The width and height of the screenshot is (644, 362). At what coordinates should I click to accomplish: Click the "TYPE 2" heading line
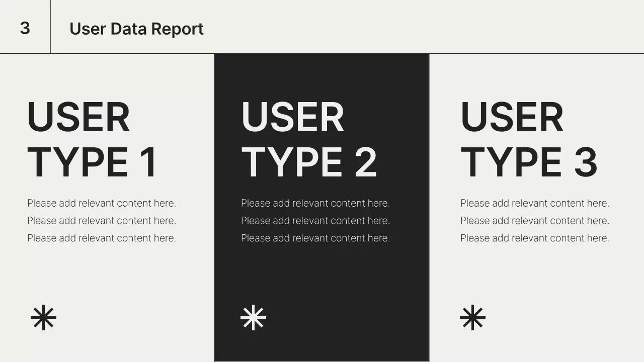309,162
